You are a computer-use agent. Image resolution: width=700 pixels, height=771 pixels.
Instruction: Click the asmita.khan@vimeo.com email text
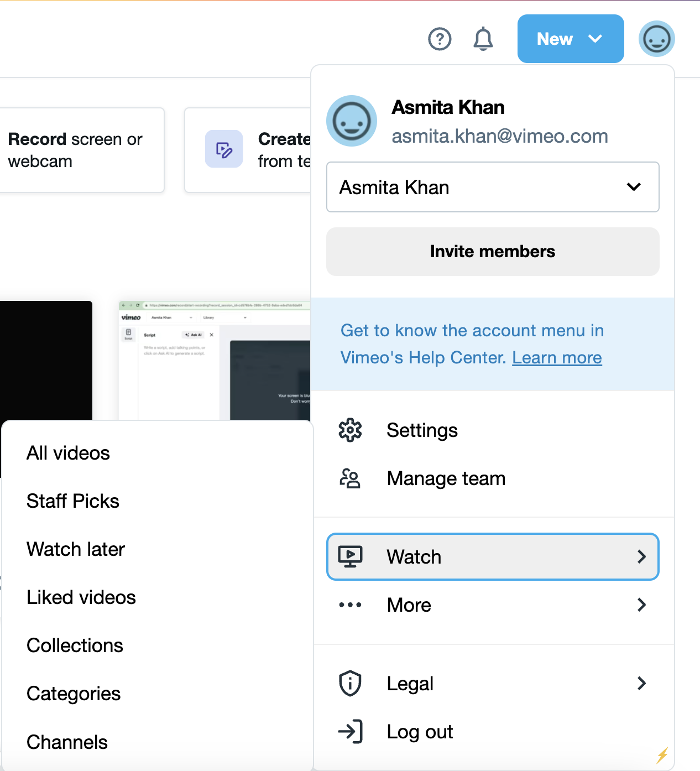[x=500, y=136]
